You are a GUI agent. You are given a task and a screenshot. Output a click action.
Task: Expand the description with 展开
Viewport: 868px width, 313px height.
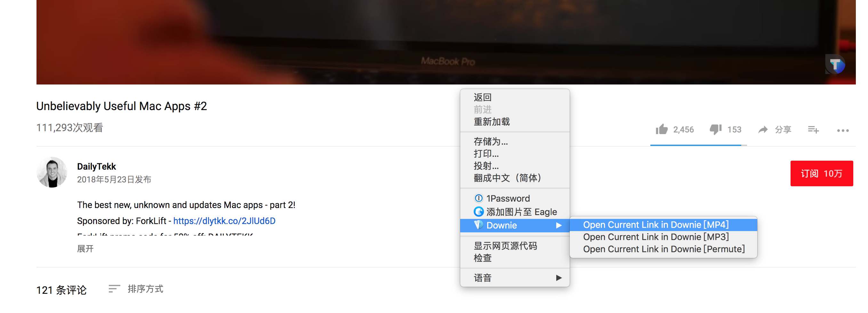[85, 249]
